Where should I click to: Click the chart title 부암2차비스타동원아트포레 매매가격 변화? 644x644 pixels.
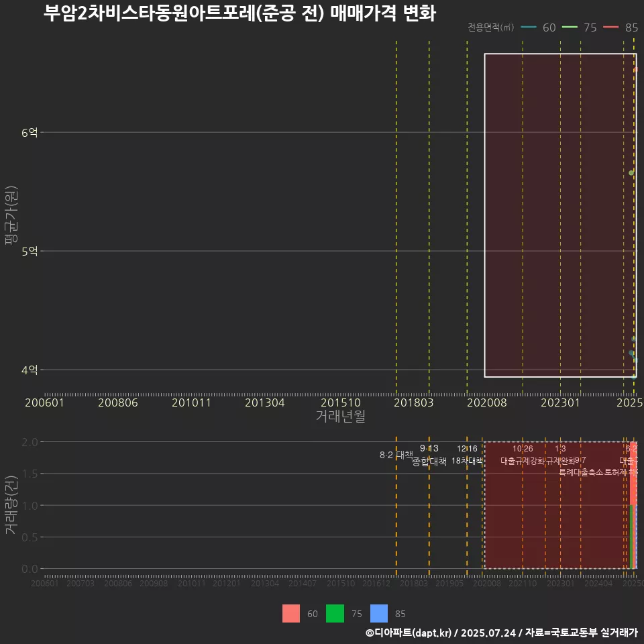239,13
